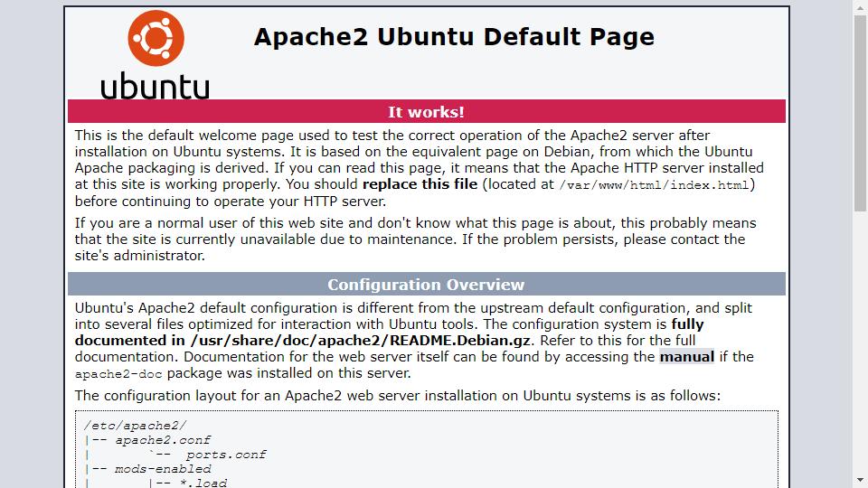Click the page's vertical scrollbar thumb
This screenshot has height=488, width=868.
(x=860, y=114)
